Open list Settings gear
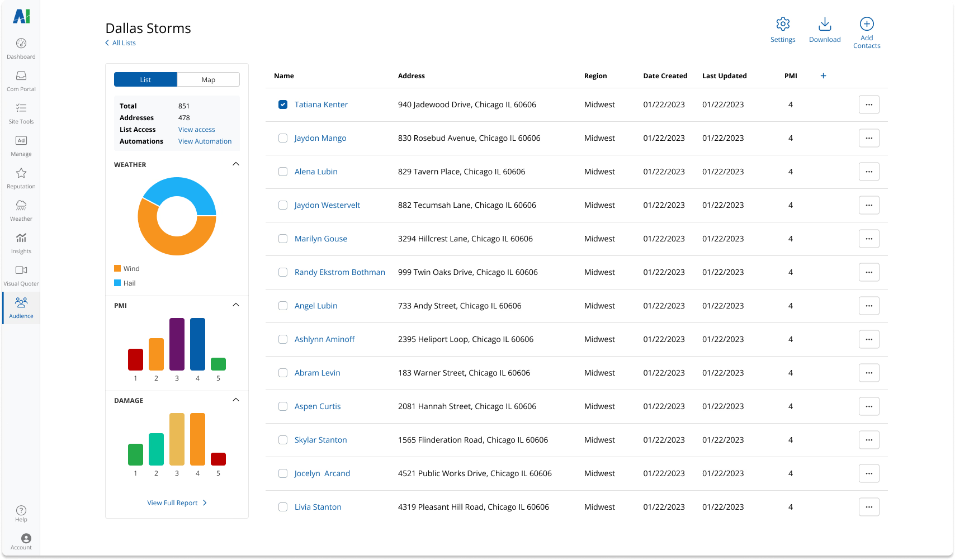 [x=783, y=25]
